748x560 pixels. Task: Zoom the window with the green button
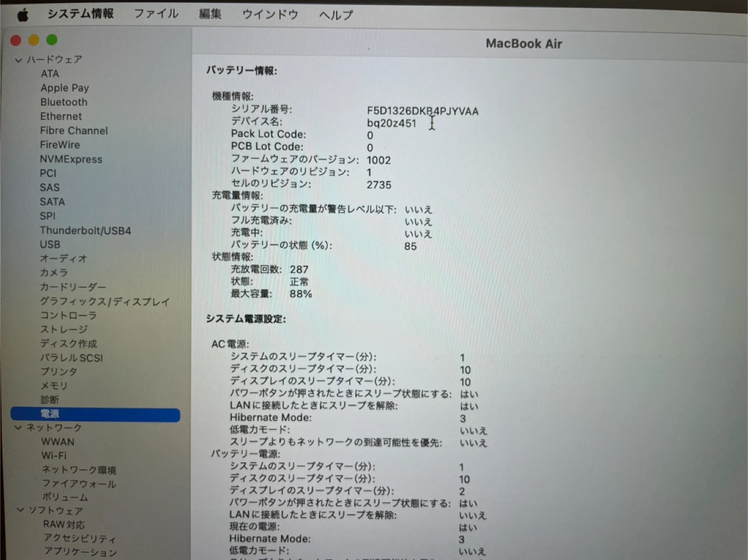tap(51, 40)
